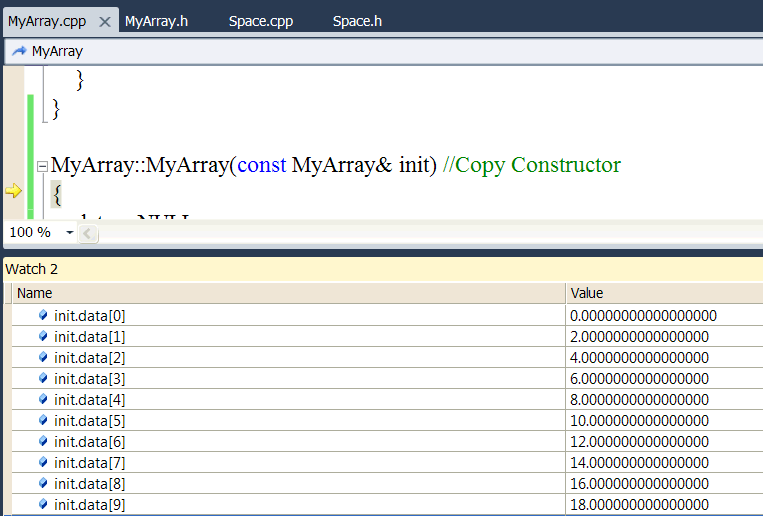The height and width of the screenshot is (516, 763).
Task: Click the horizontal scroll left arrow
Action: tap(88, 233)
